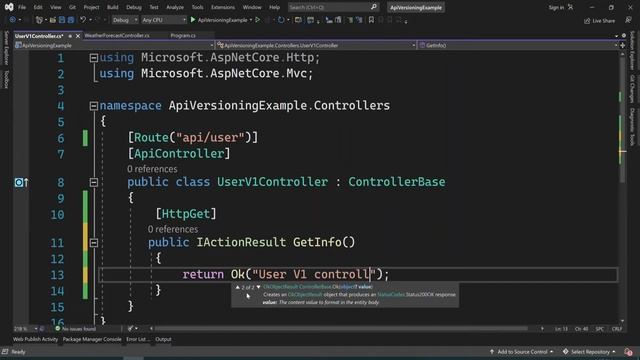640x360 pixels.
Task: Open the Output tab
Action: click(x=163, y=339)
